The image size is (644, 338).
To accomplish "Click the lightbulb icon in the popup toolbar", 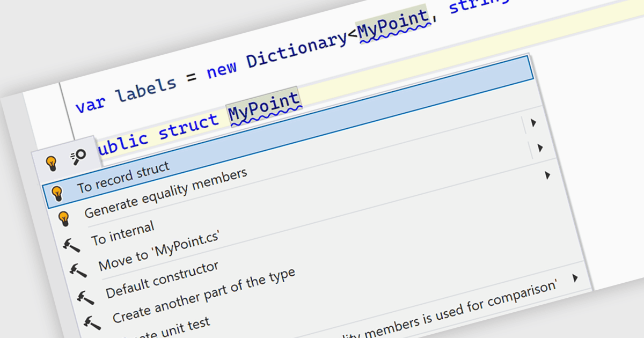I will pos(52,163).
